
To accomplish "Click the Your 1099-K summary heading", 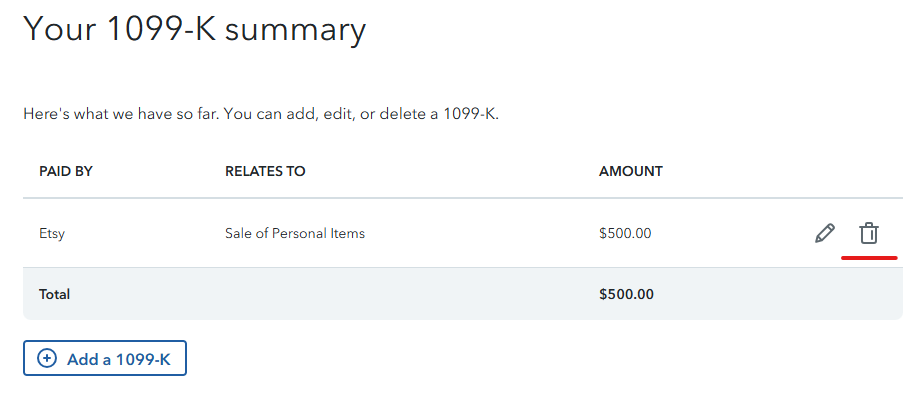I will click(x=195, y=28).
